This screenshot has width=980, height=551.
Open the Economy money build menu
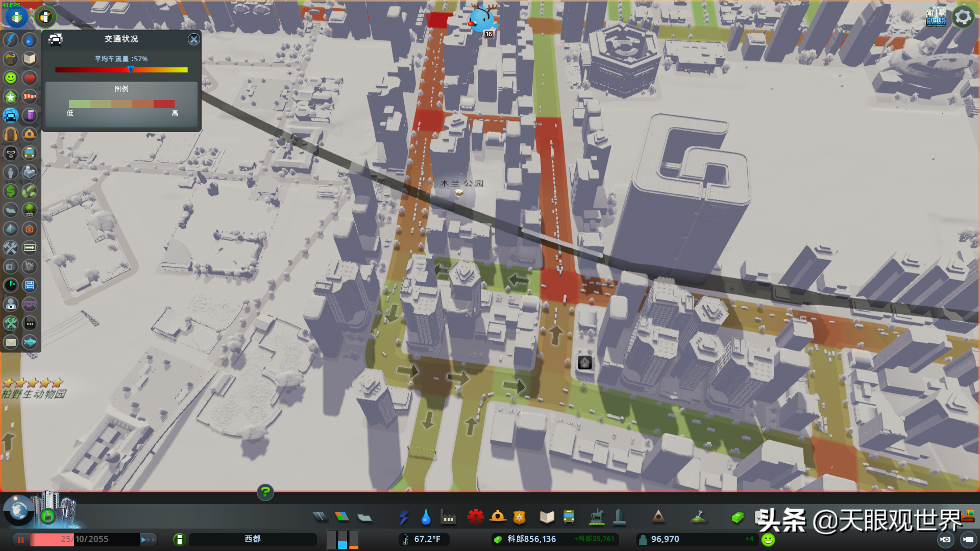coord(737,517)
